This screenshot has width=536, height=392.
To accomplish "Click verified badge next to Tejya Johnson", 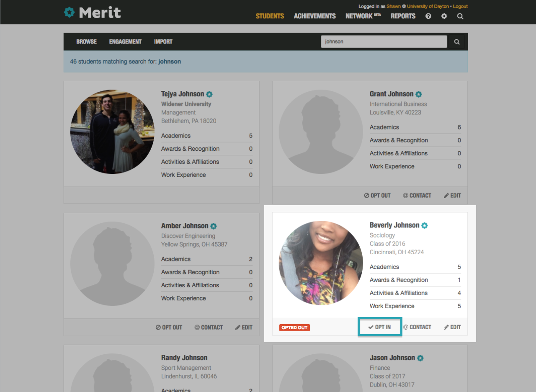I will pos(209,94).
